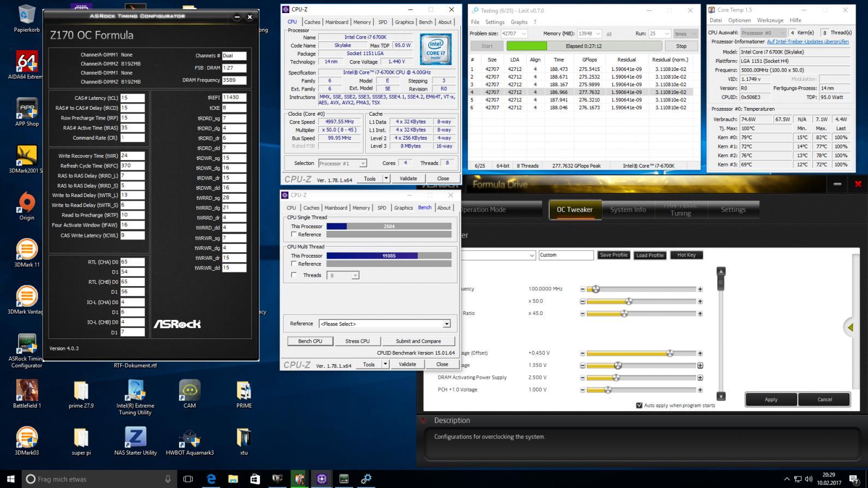868x488 pixels.
Task: Click the Stop button in LinX
Action: point(681,46)
